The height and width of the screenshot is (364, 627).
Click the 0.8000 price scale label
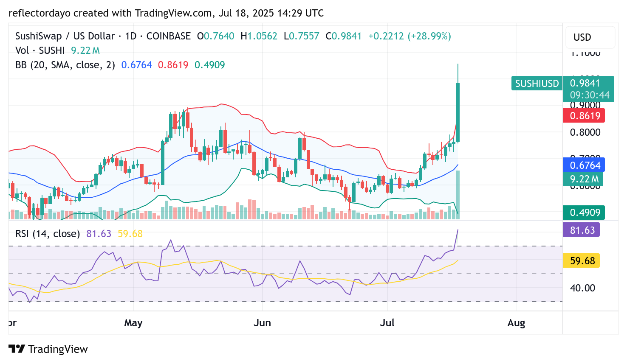(585, 132)
